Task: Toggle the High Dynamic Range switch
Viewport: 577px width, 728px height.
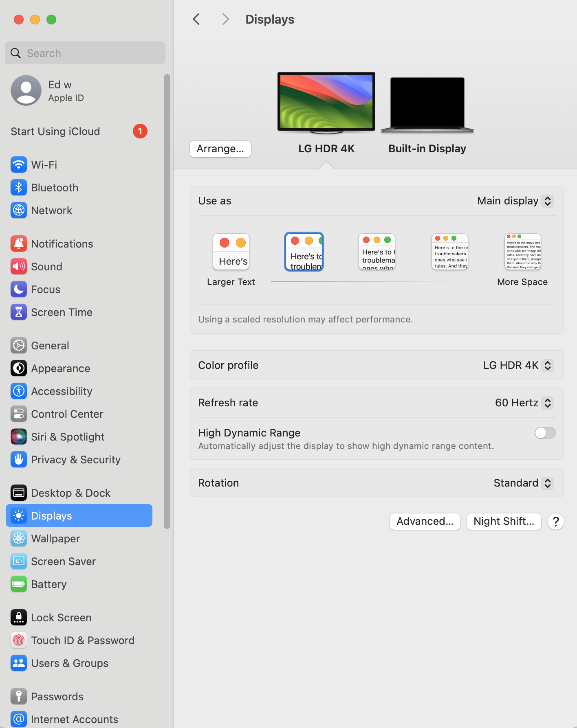Action: click(x=545, y=433)
